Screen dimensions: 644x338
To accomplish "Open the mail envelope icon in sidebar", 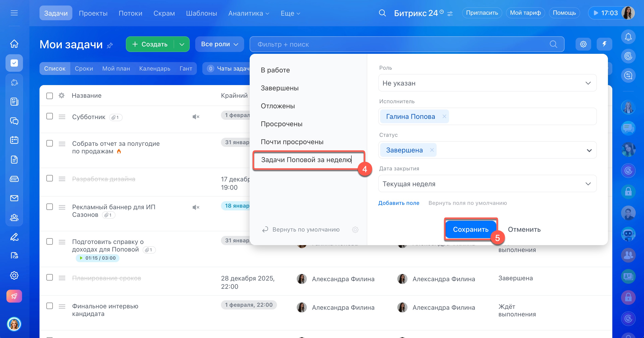I will coord(14,198).
